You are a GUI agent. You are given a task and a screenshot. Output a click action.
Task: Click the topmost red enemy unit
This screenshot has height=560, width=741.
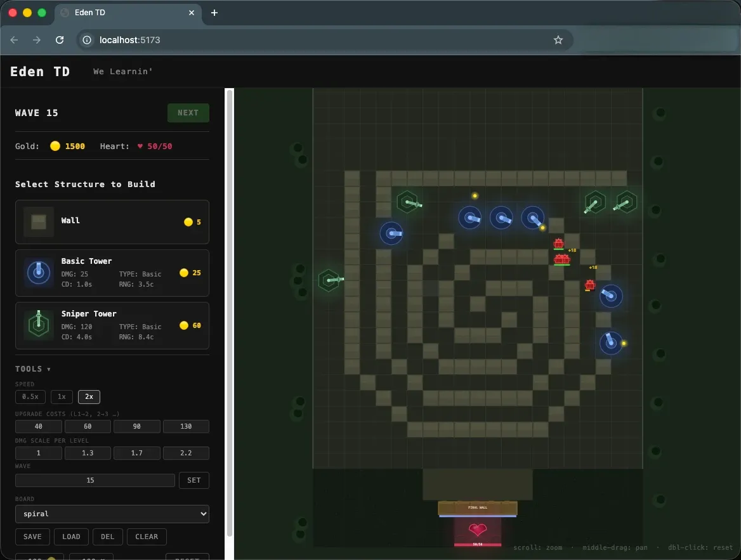tap(558, 244)
